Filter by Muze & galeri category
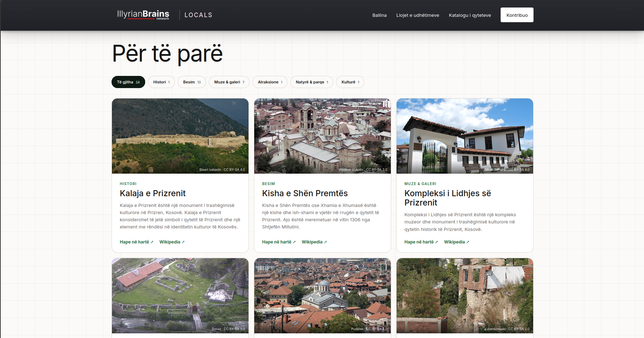 229,82
